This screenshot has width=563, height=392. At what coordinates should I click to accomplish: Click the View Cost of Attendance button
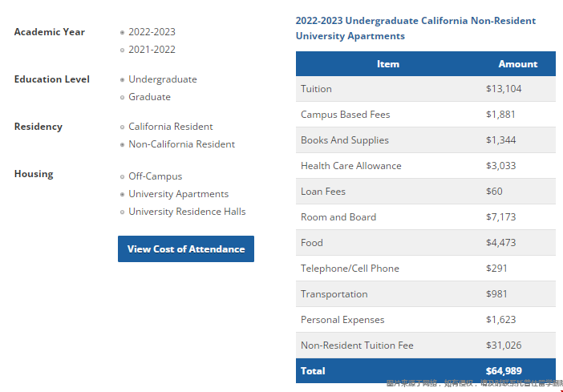[186, 249]
